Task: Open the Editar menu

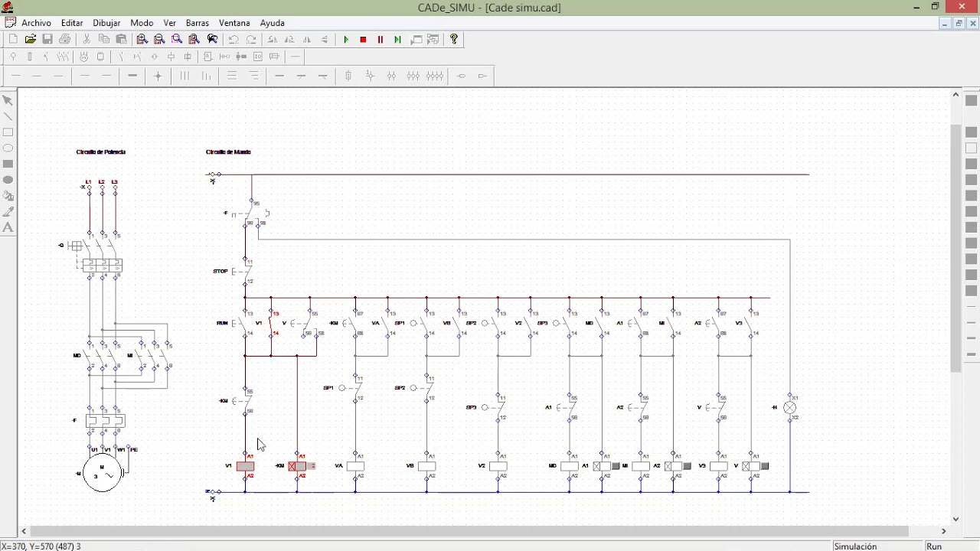Action: pos(72,23)
